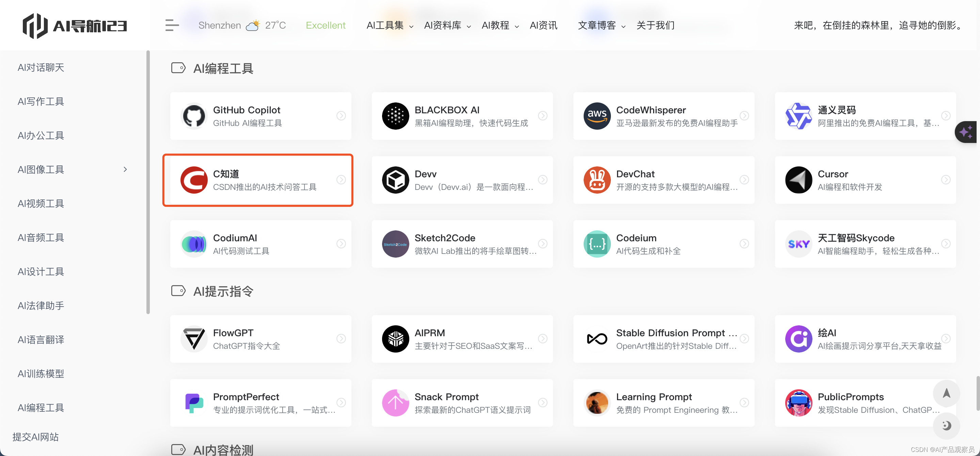Click the DevChat rabbit icon
The width and height of the screenshot is (980, 456).
(x=597, y=180)
